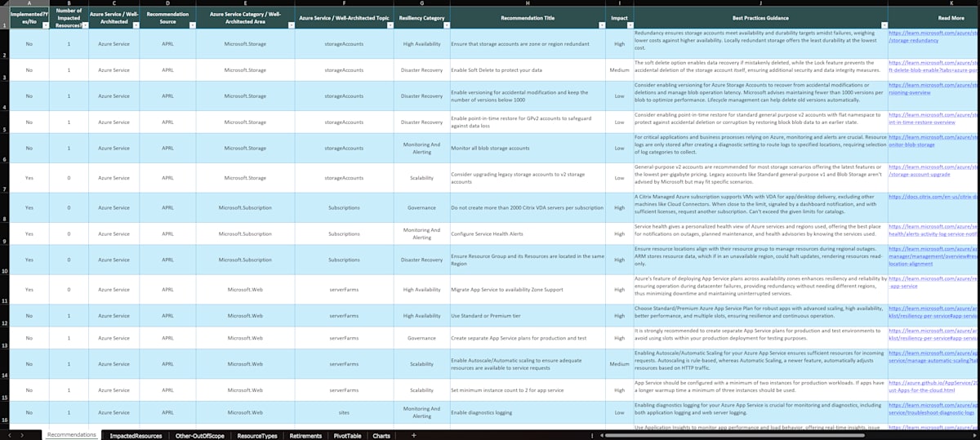Select 'Configure Service Health Alerts' cell
This screenshot has width=980, height=440.
pyautogui.click(x=527, y=233)
